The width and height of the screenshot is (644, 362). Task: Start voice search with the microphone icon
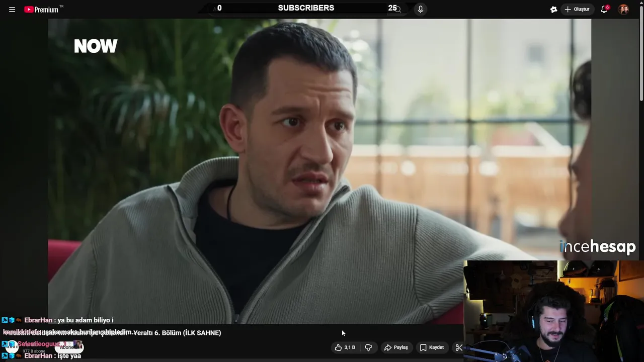[x=421, y=9]
